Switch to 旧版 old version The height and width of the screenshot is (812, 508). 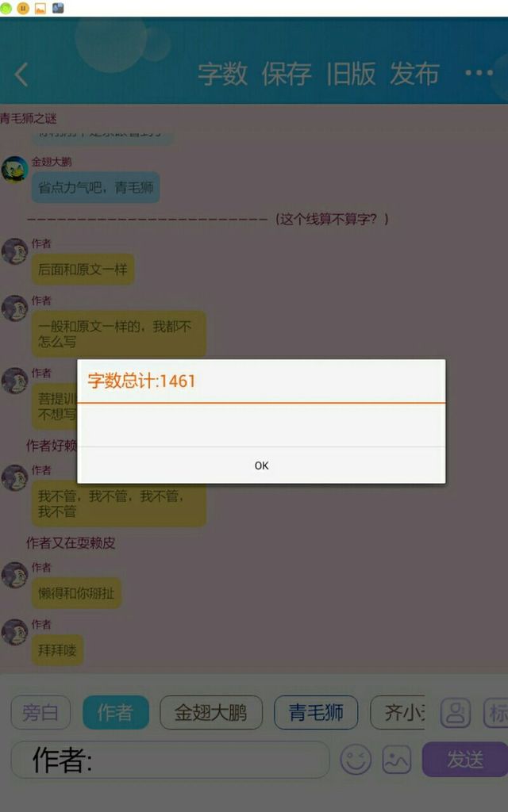point(351,74)
